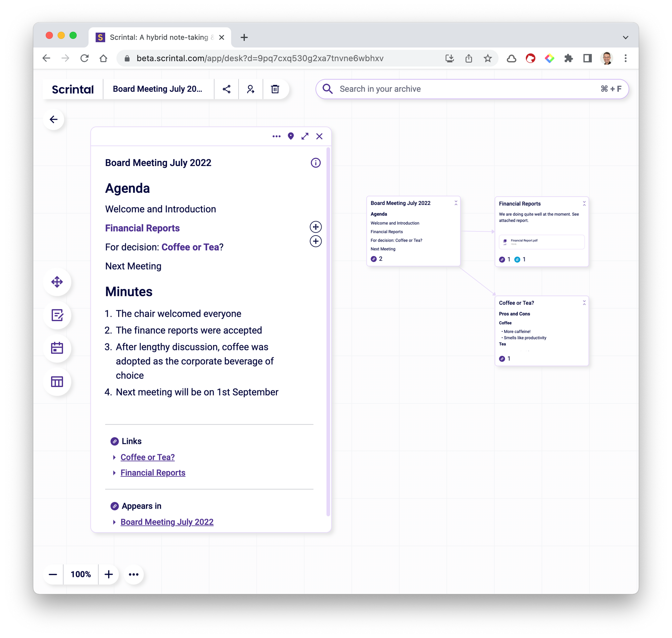Expand the Financial Reports link triangle
672x638 pixels.
click(x=114, y=473)
